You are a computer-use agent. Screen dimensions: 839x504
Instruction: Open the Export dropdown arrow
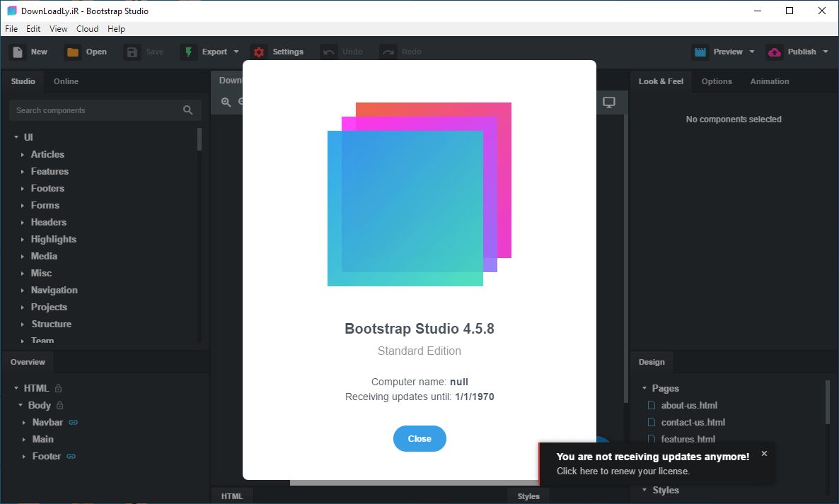click(236, 52)
